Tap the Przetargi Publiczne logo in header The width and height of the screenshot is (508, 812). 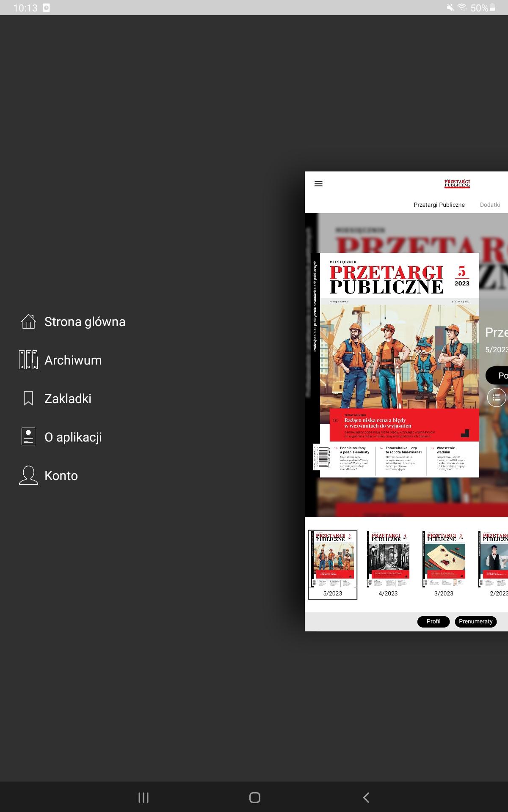(457, 184)
